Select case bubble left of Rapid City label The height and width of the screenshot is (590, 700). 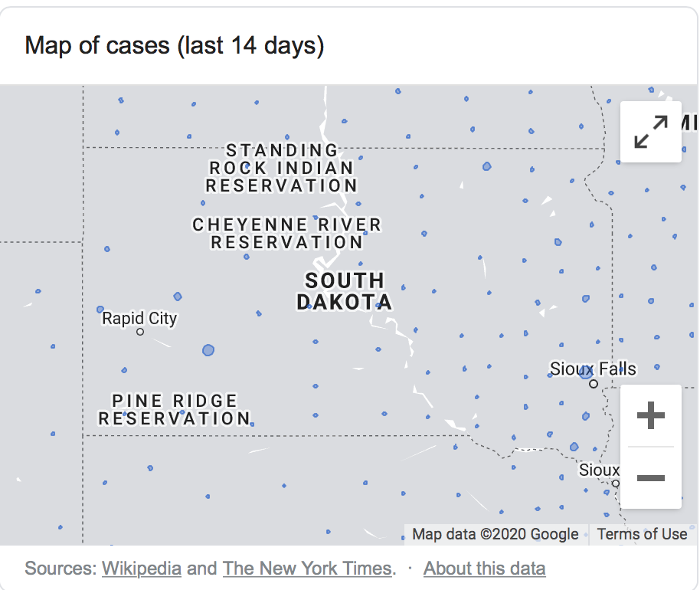100,310
